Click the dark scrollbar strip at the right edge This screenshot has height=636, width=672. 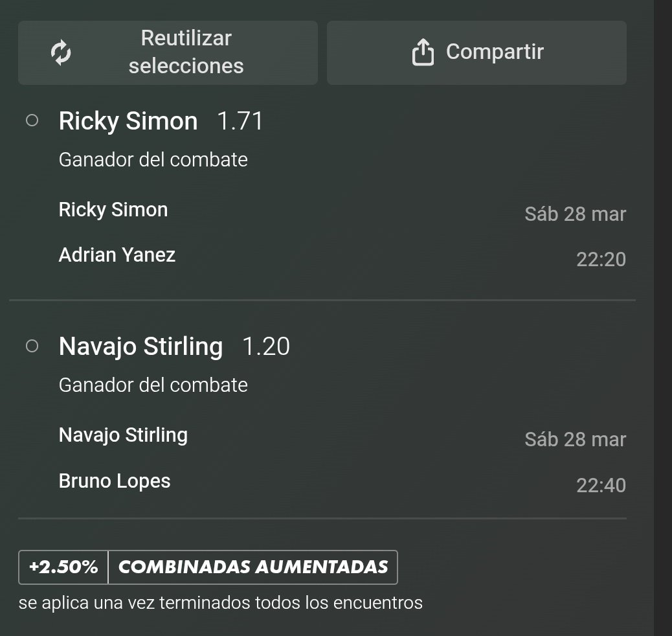[663, 317]
